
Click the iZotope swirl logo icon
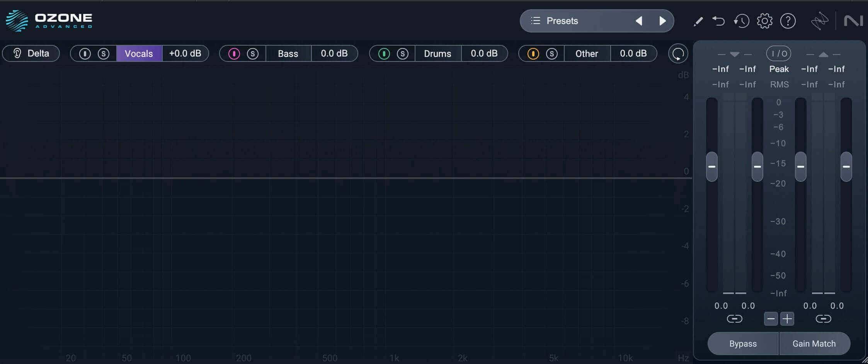pos(819,21)
